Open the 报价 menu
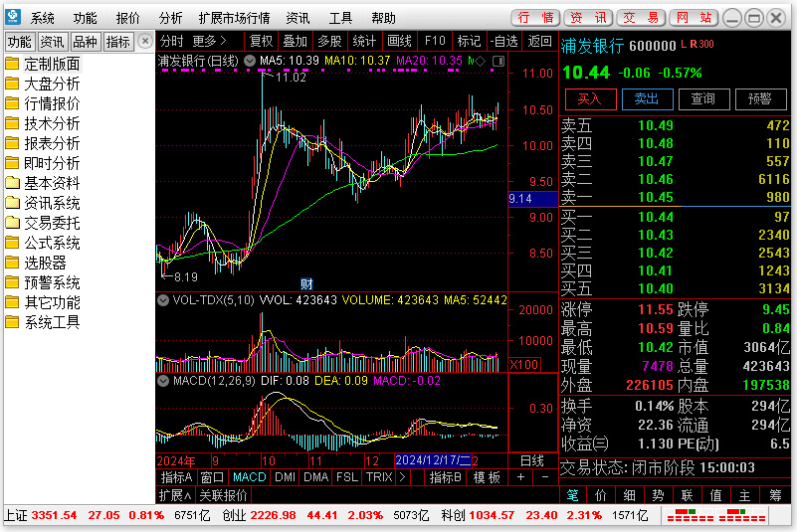The height and width of the screenshot is (532, 797). click(x=127, y=18)
